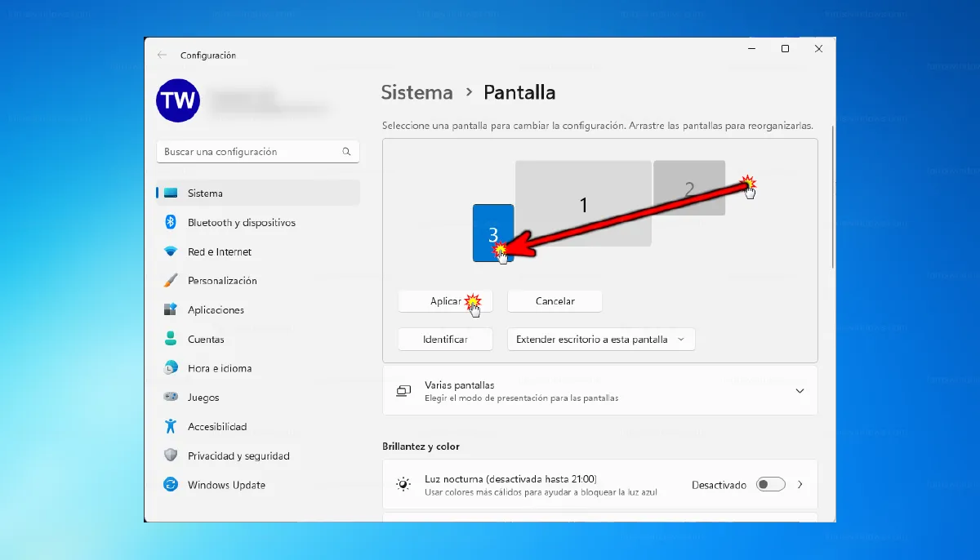Expand the Varias pantallas section
The width and height of the screenshot is (980, 560).
[x=800, y=390]
